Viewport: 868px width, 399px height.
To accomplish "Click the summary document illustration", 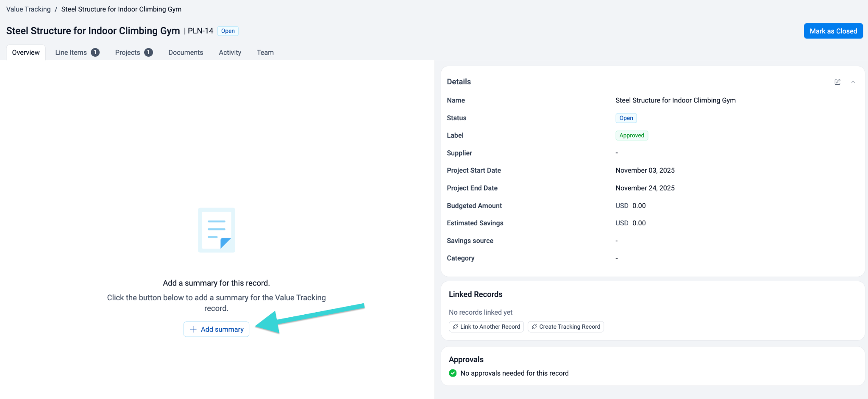I will coord(217,230).
